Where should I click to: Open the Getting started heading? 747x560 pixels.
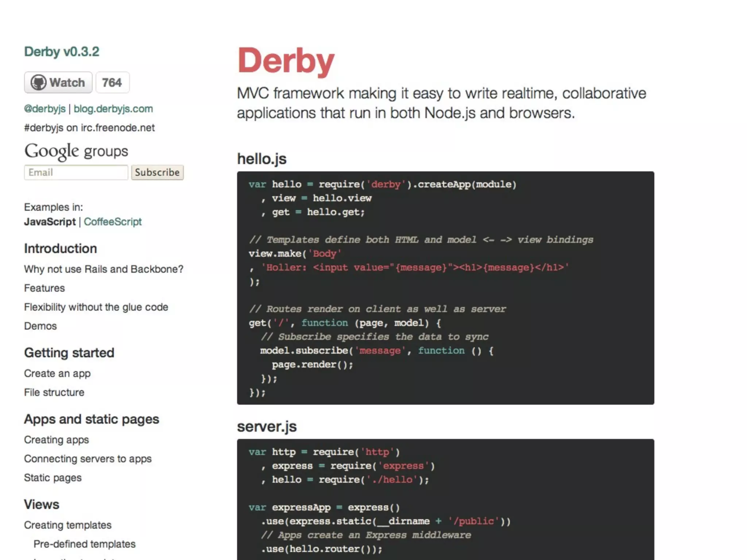coord(69,353)
